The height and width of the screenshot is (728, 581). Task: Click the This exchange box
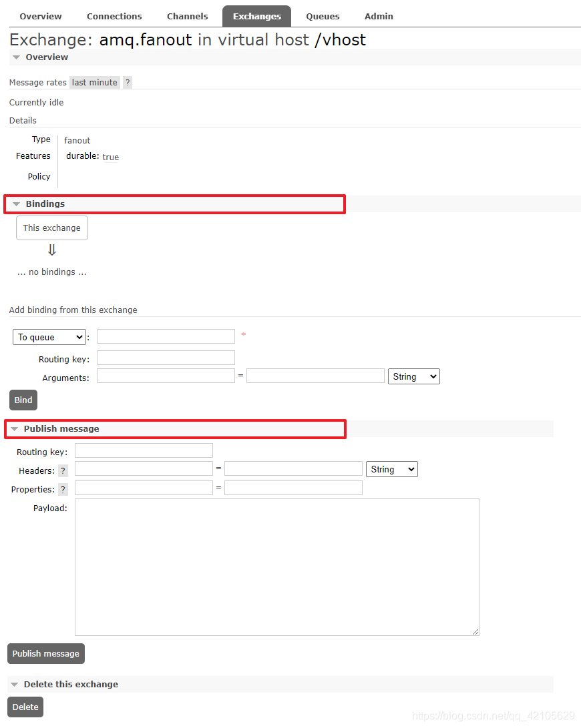(52, 228)
